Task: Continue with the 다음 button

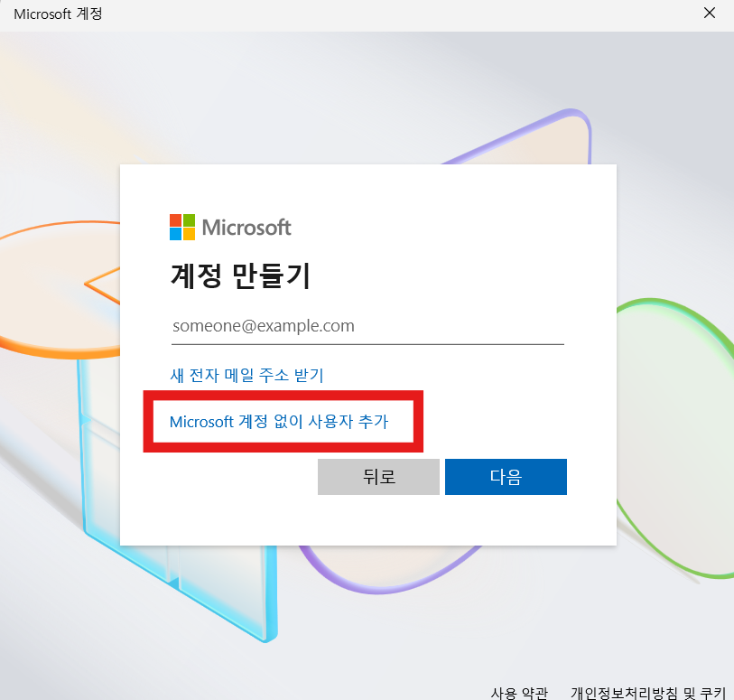Action: click(x=506, y=477)
